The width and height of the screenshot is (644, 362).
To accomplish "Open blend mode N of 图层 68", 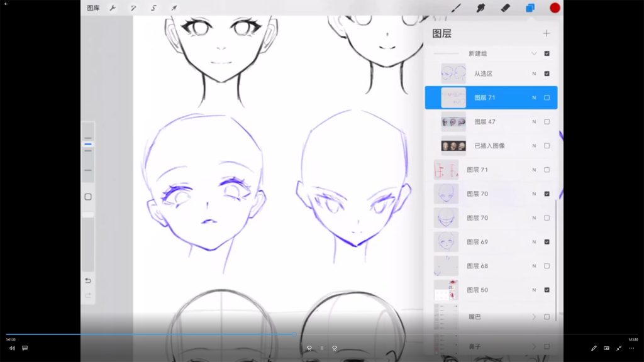I will coord(534,266).
